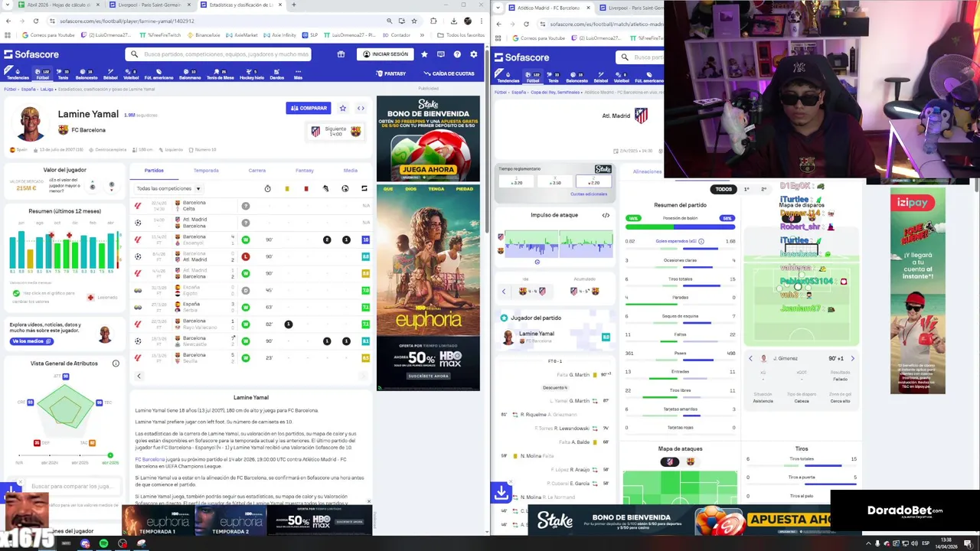Image resolution: width=980 pixels, height=551 pixels.
Task: Vote player value higher with up arrow
Action: pos(93,186)
